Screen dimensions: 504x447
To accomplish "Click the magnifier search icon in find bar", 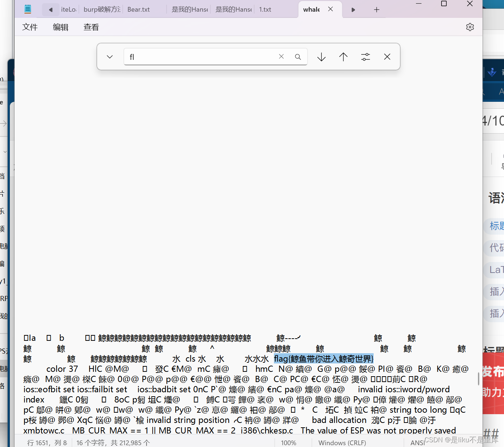I will pos(298,57).
